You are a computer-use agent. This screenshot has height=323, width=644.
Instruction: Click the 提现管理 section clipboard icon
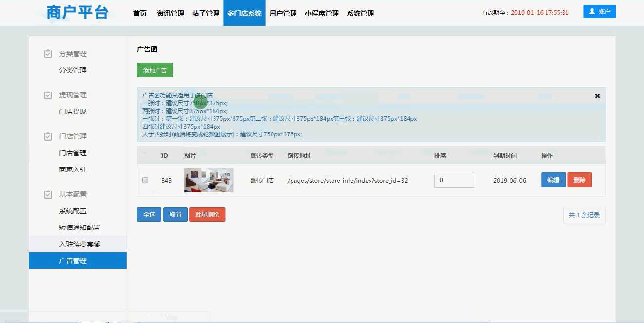[48, 95]
